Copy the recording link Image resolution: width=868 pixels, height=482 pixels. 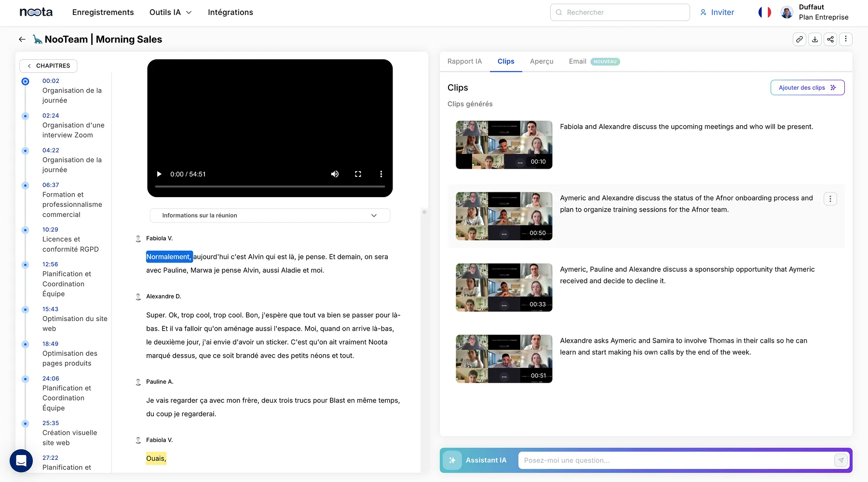(799, 39)
